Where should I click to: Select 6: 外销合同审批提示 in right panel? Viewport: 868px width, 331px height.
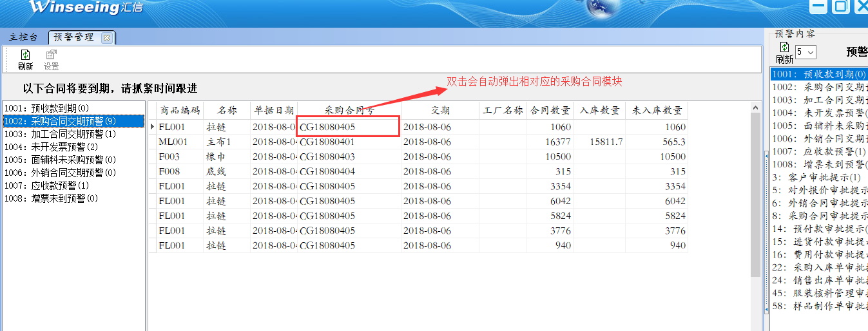click(x=819, y=203)
